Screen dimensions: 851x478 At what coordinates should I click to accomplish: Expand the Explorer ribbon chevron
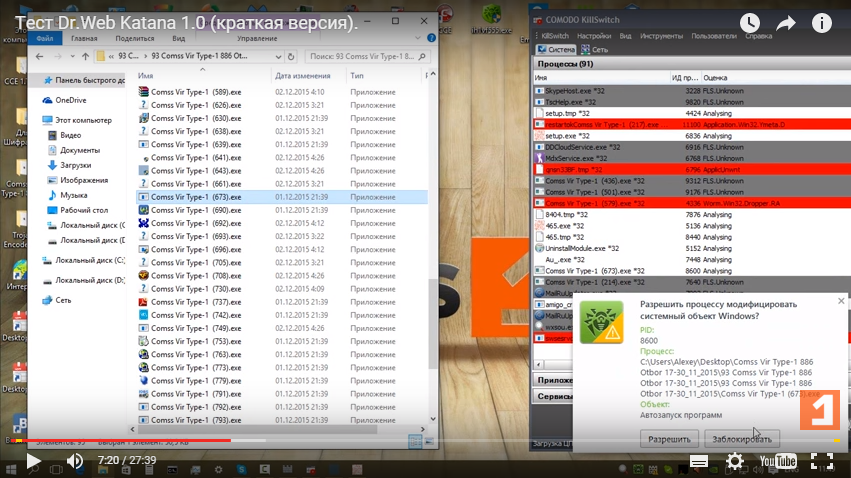coord(417,38)
